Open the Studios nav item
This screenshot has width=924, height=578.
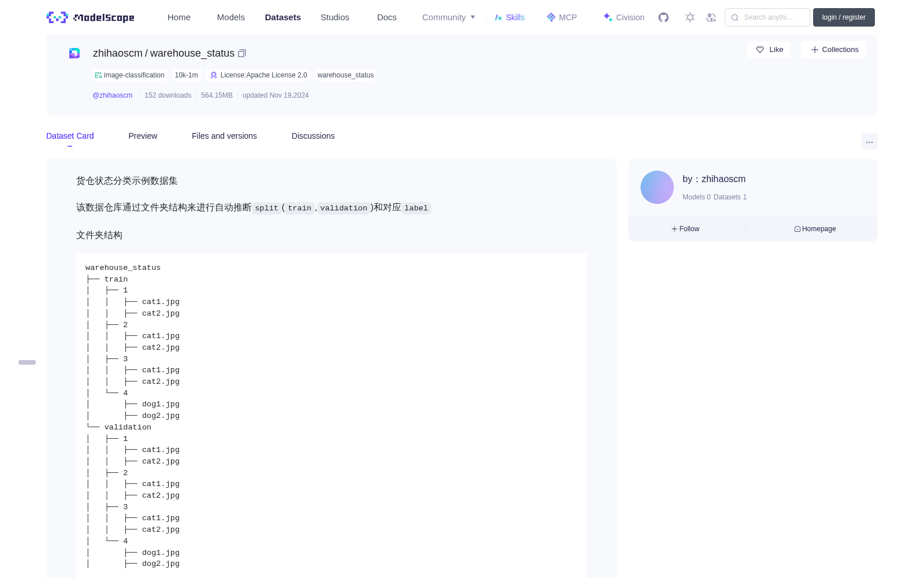click(335, 17)
